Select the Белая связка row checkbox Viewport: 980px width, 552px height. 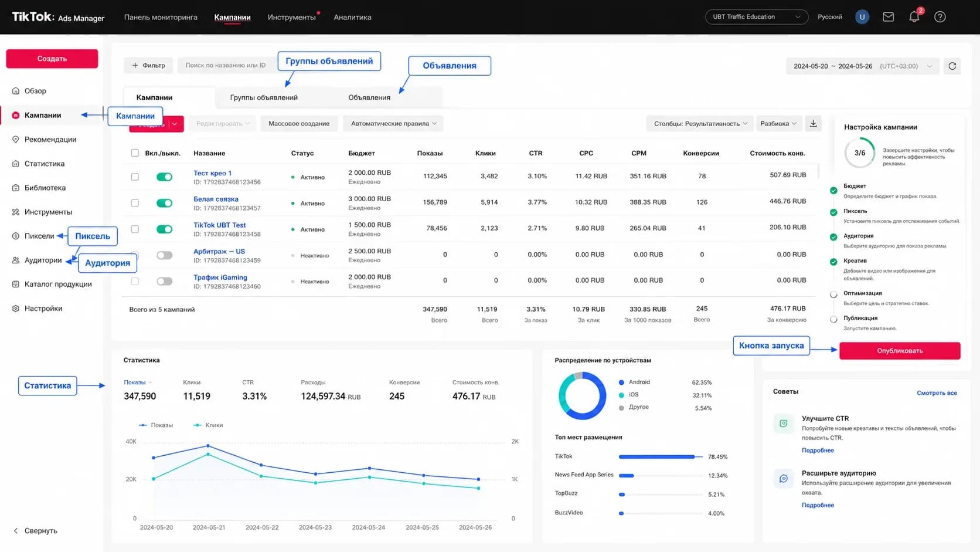click(x=135, y=203)
